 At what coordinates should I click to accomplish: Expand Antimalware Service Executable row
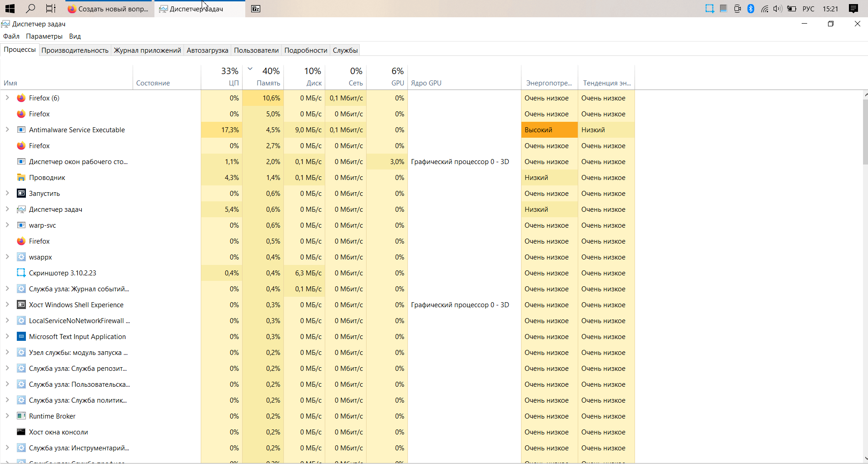tap(7, 130)
